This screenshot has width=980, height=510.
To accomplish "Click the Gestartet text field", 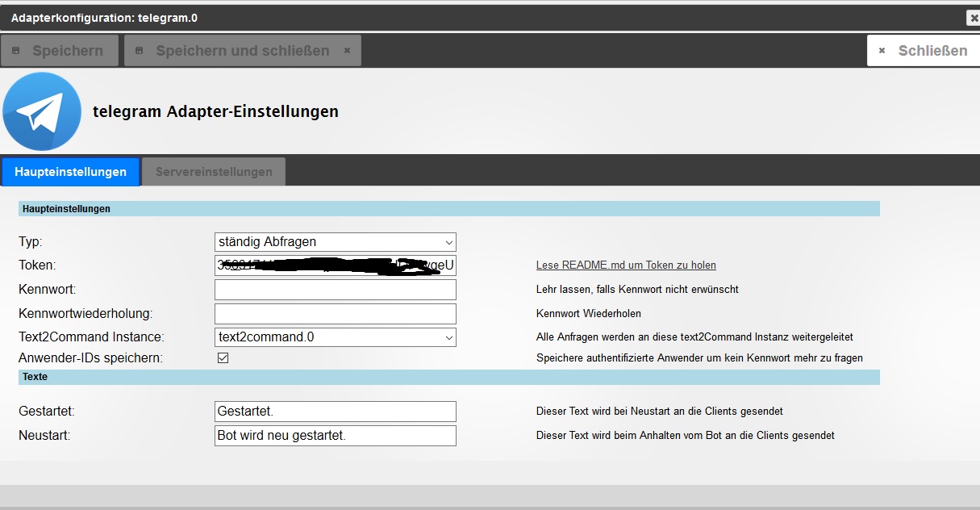I will [x=336, y=411].
